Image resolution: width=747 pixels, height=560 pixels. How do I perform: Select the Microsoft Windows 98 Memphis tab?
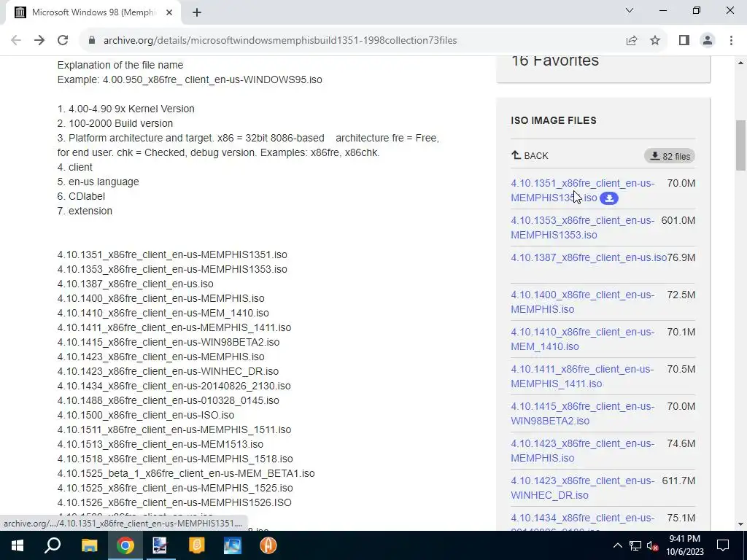coord(93,13)
